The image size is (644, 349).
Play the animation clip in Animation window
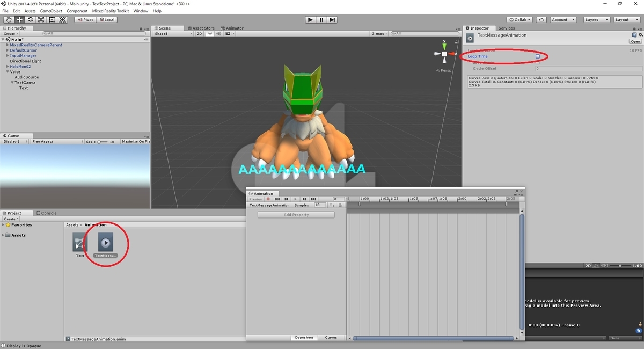[x=295, y=199]
